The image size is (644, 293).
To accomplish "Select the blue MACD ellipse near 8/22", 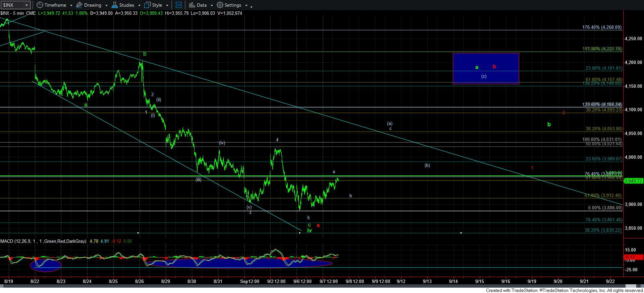I will pyautogui.click(x=46, y=265).
